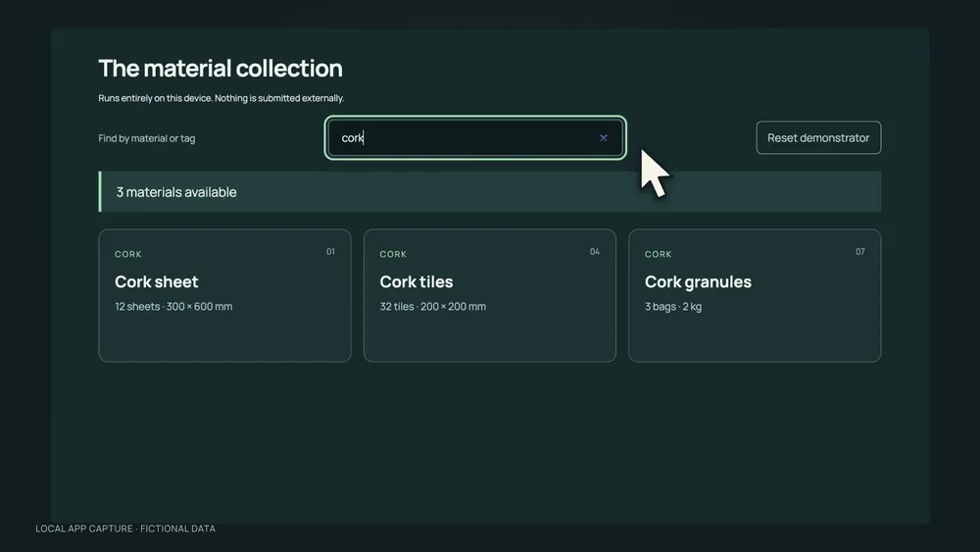
Task: Open the Cork granules card
Action: [755, 296]
